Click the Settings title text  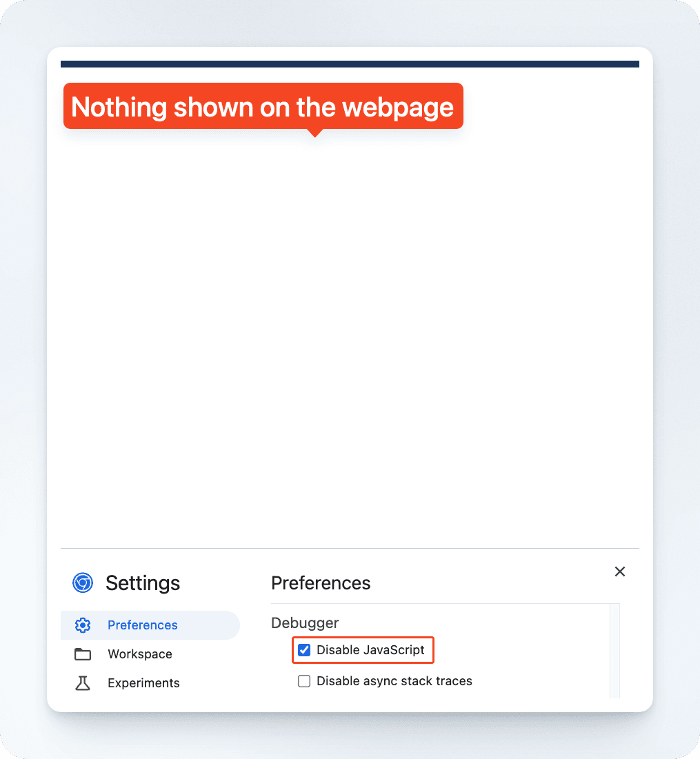(143, 583)
